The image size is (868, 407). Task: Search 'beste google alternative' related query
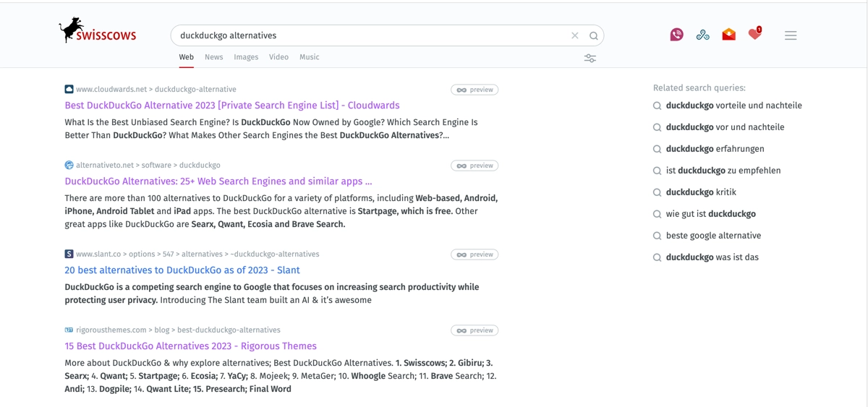coord(713,236)
